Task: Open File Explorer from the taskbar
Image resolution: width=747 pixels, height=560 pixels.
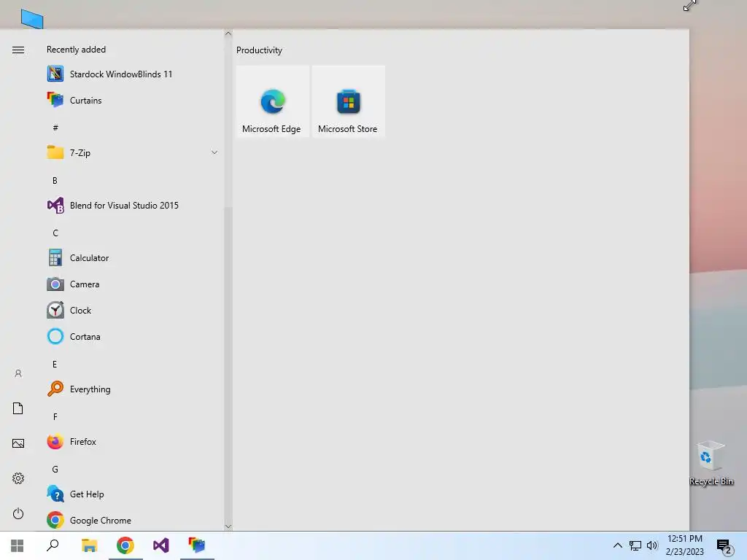Action: (89, 545)
